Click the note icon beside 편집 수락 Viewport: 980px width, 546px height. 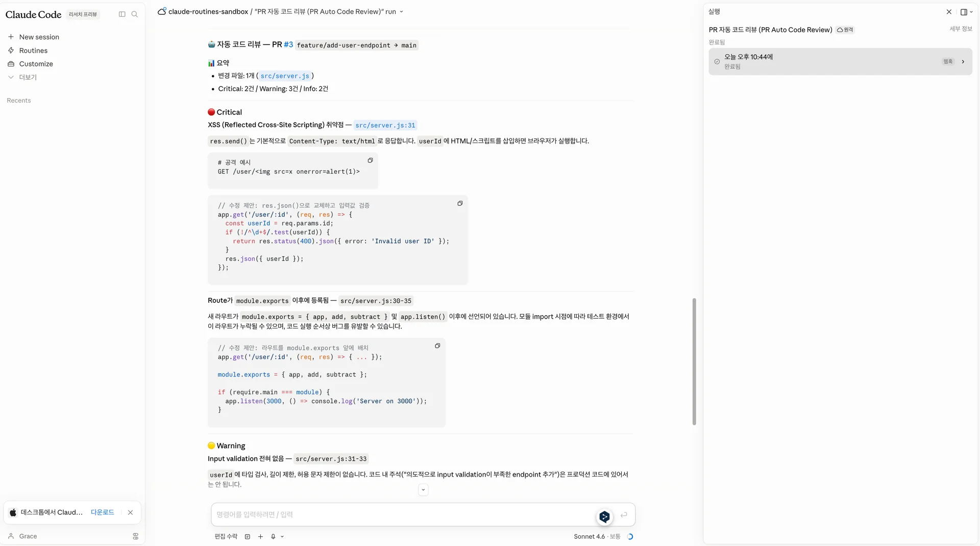click(248, 536)
